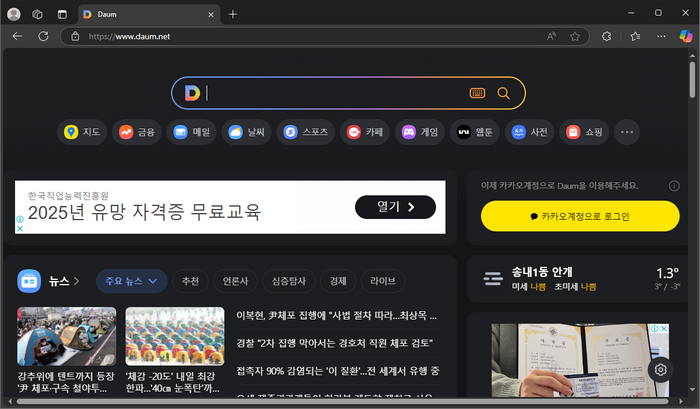The width and height of the screenshot is (700, 409).
Task: Close the banner ad with the X icon
Action: pos(20,228)
